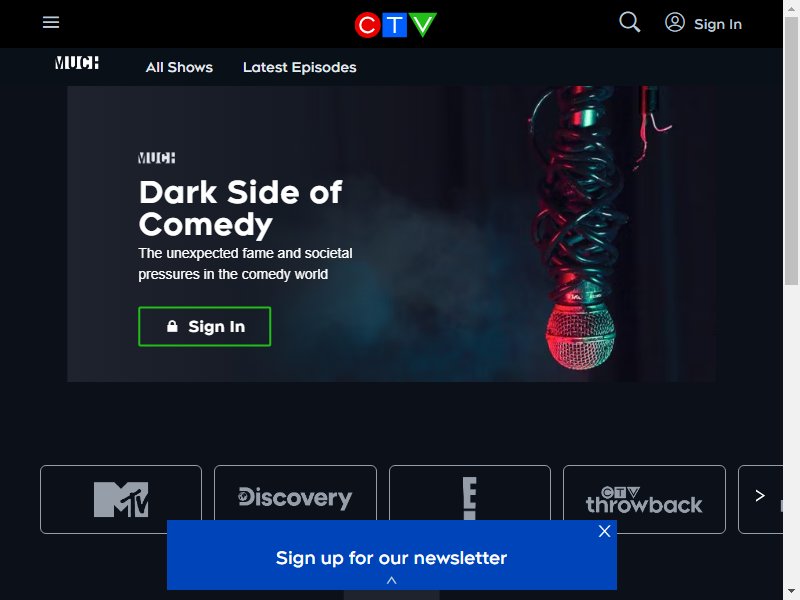
Task: Select the MTV channel tile
Action: [121, 499]
